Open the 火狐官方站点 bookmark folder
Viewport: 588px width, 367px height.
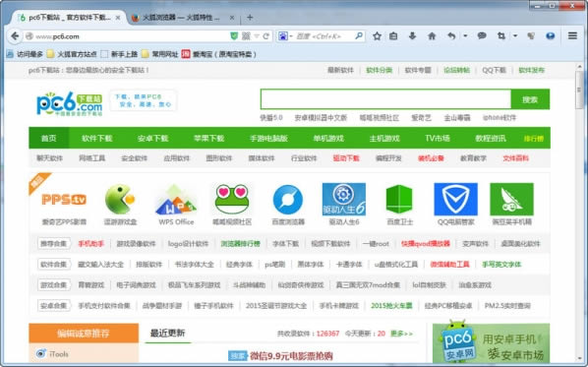pos(71,54)
